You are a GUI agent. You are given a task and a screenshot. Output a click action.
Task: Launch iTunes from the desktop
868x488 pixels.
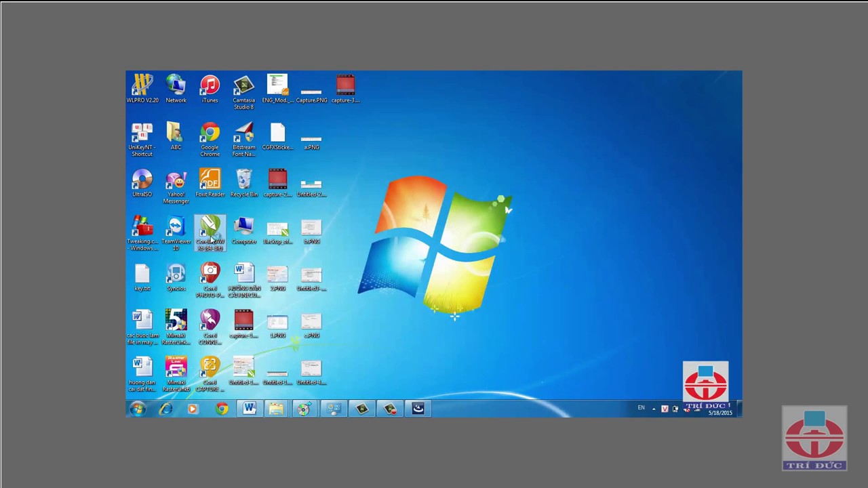(x=210, y=89)
